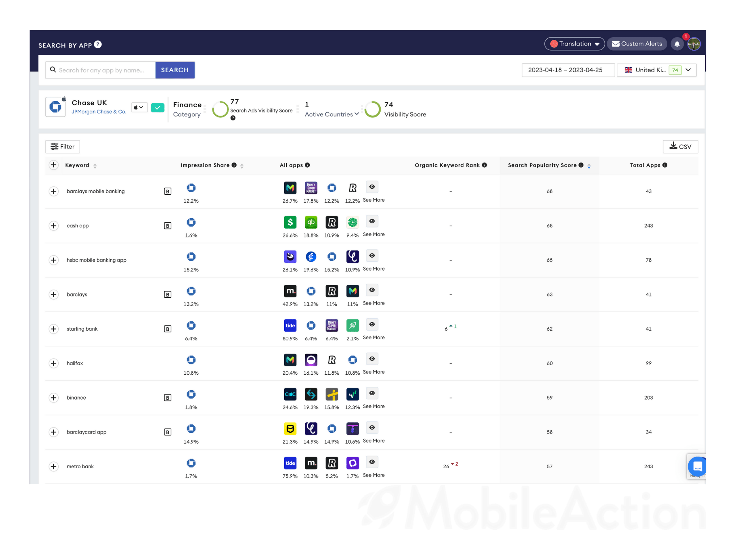This screenshot has height=560, width=736.
Task: Click the black m. app icon in barclays row
Action: pos(290,291)
